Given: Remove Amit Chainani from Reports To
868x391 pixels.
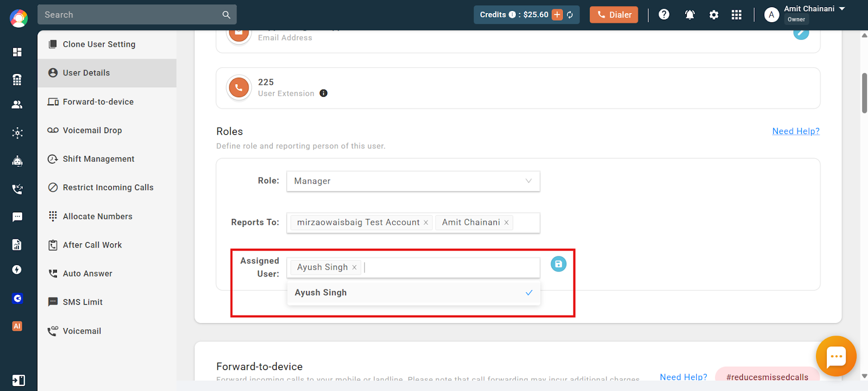Looking at the screenshot, I should coord(506,223).
